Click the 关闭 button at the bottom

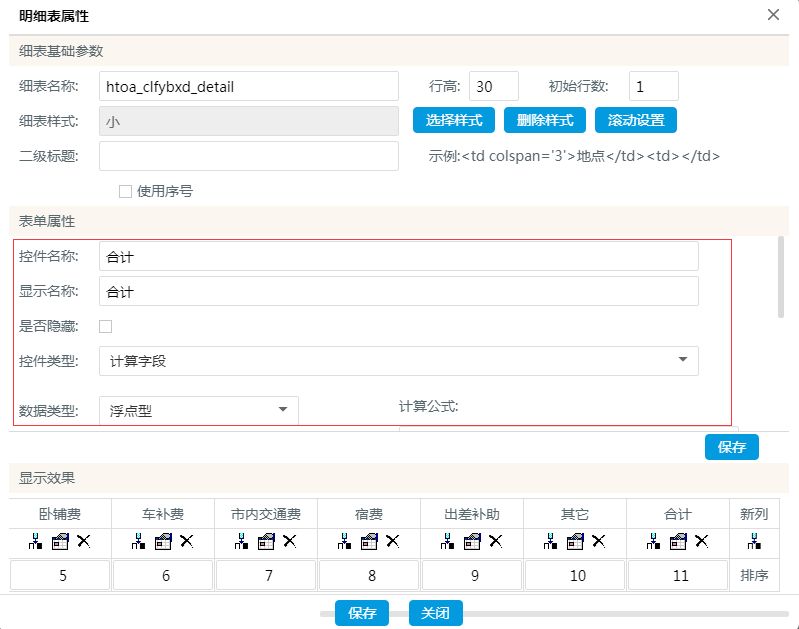point(436,613)
